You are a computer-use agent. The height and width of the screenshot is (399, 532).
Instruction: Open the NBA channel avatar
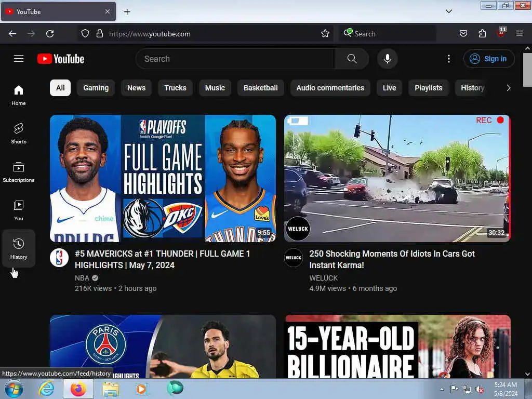59,258
